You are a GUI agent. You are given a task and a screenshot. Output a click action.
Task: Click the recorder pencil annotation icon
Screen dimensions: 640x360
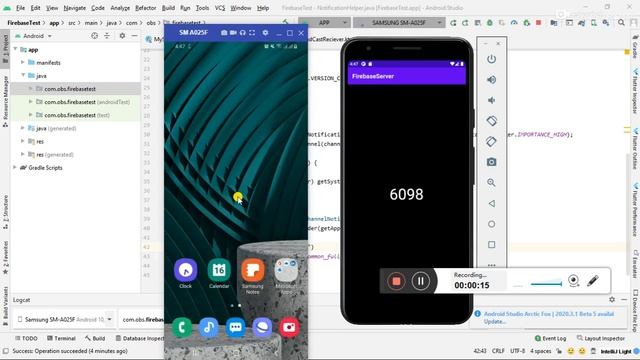coord(593,280)
